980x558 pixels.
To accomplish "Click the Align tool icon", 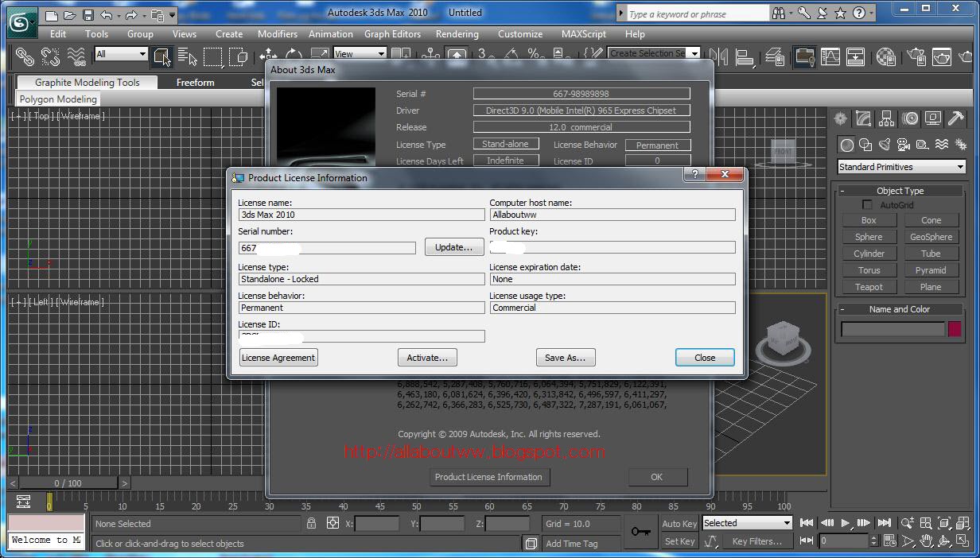I will tap(745, 56).
